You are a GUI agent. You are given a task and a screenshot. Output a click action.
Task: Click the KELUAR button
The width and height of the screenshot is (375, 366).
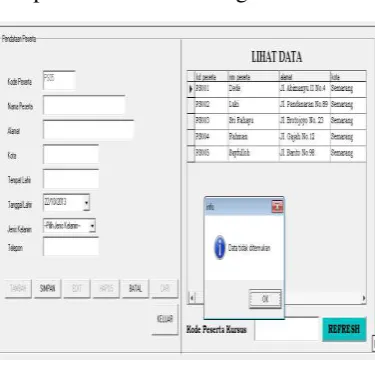pos(165,319)
